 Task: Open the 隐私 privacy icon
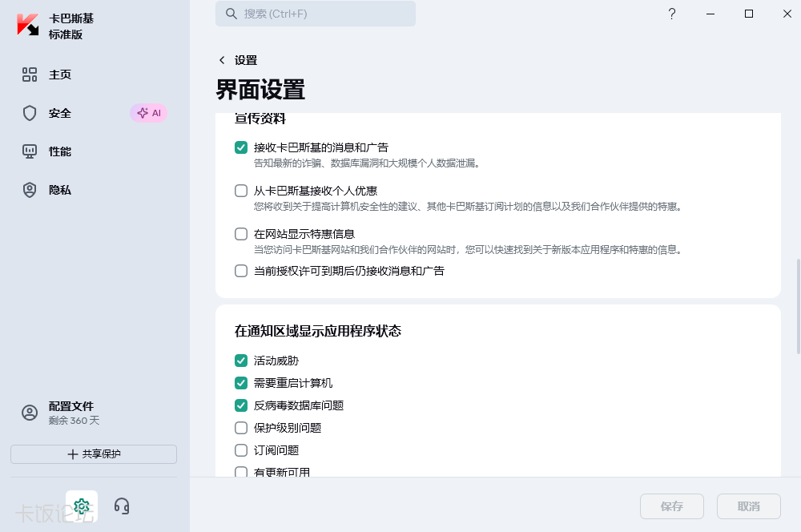point(30,190)
